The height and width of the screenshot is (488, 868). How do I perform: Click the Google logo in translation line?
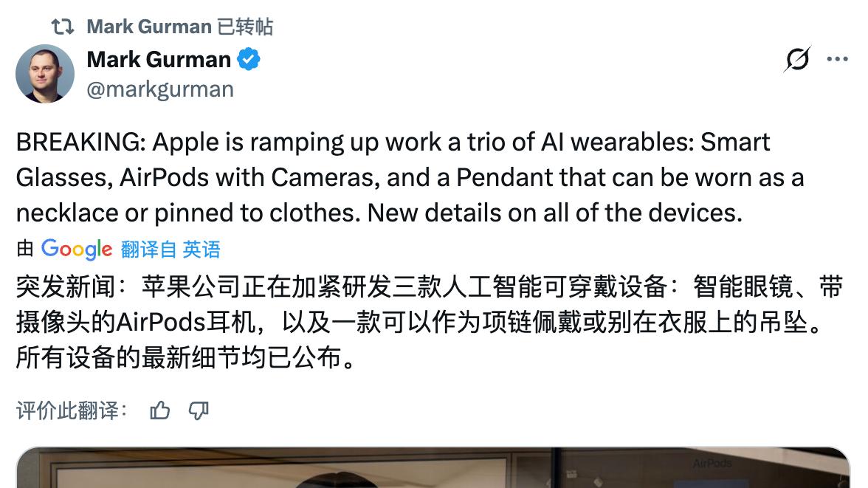click(x=77, y=250)
